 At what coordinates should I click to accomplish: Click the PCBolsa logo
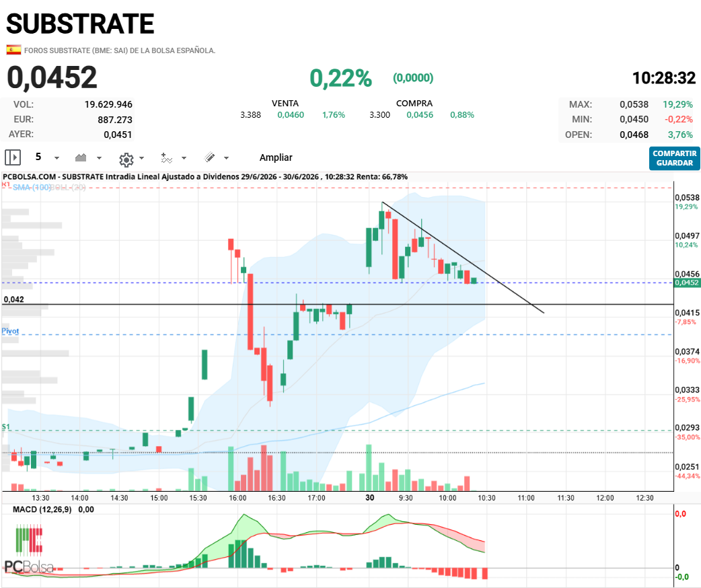[29, 550]
